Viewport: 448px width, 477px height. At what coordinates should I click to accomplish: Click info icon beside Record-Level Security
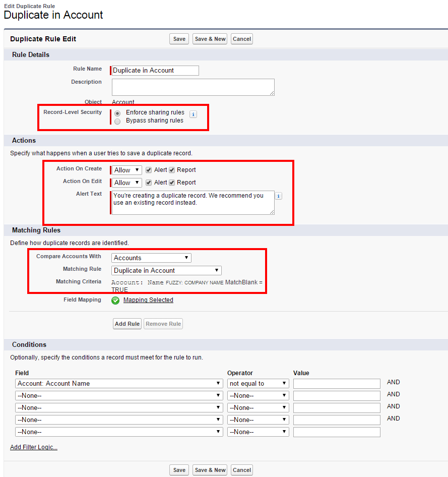[x=193, y=114]
